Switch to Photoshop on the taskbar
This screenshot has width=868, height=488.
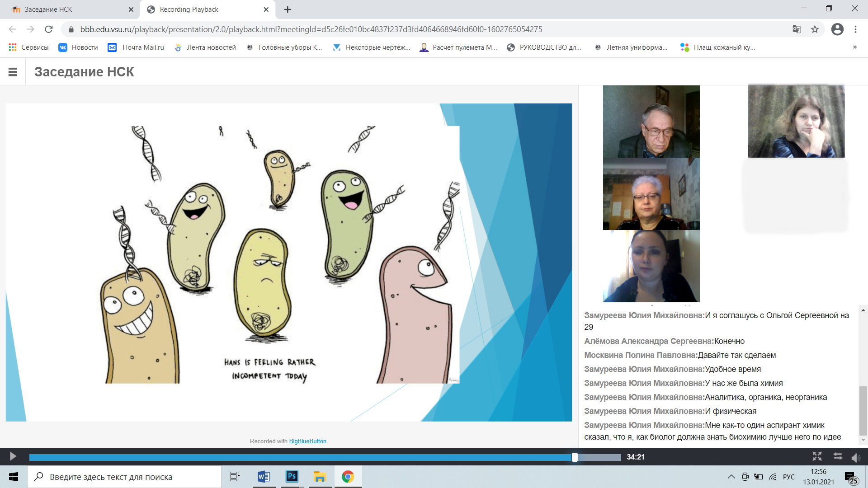[x=292, y=477]
